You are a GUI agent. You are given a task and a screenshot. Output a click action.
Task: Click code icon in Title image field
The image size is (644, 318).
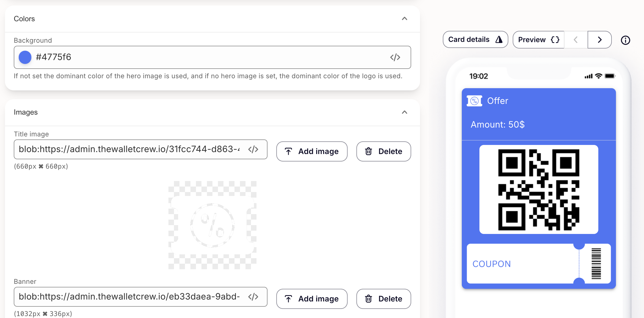253,149
